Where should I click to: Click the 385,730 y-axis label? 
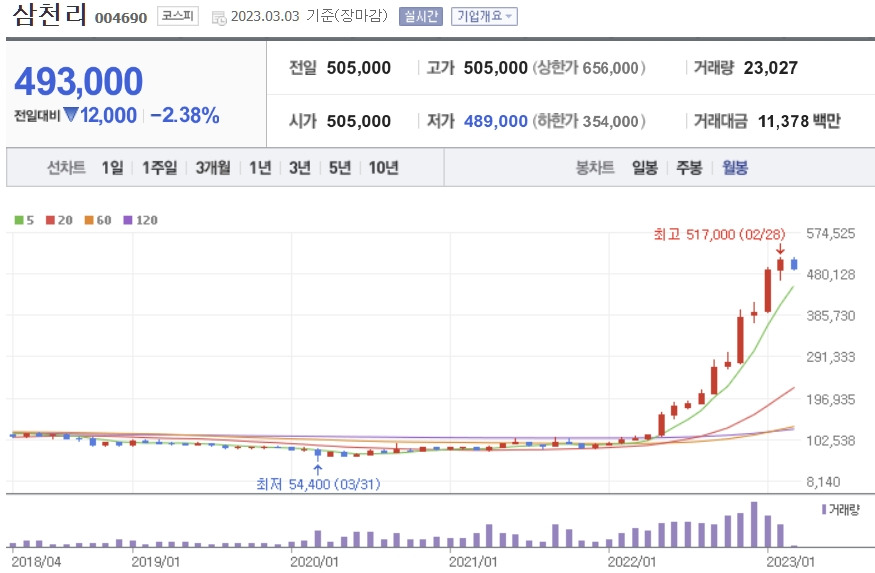click(830, 316)
